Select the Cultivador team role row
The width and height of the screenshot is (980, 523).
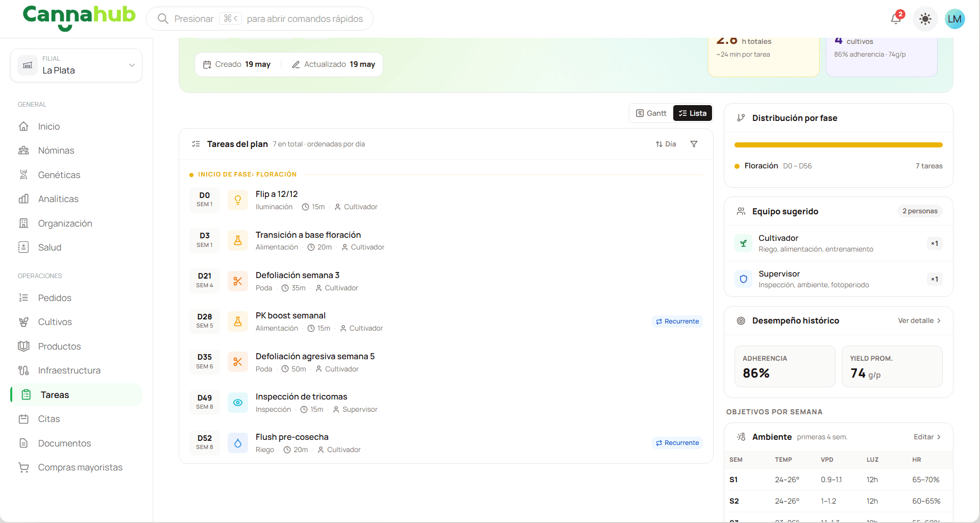point(838,243)
